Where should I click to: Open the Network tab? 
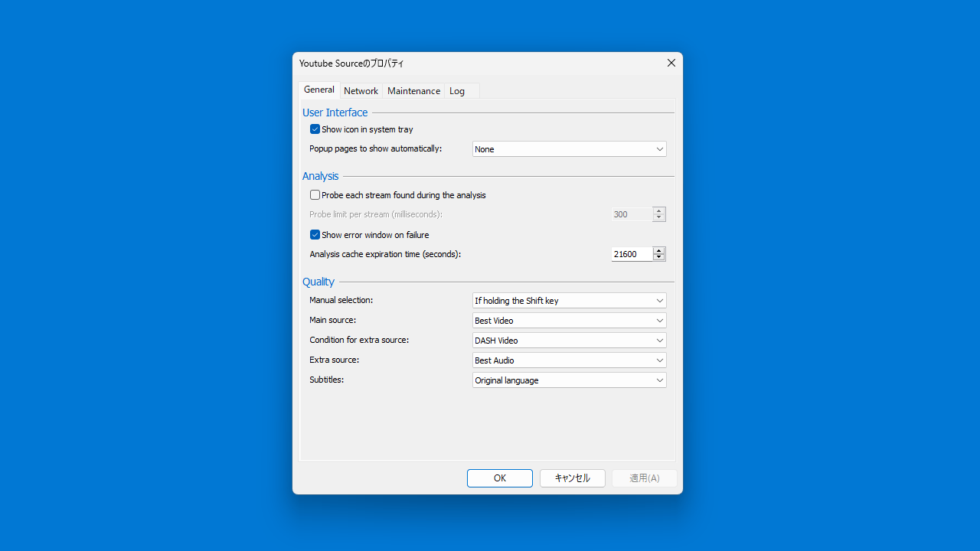[361, 91]
